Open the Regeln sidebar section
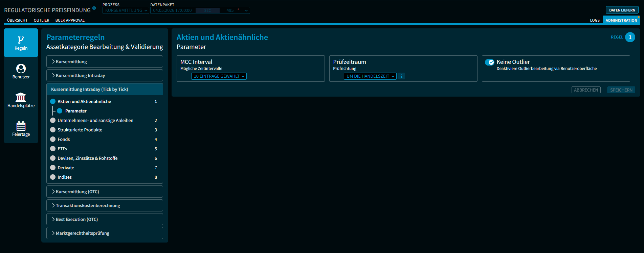This screenshot has width=644, height=253. [21, 43]
